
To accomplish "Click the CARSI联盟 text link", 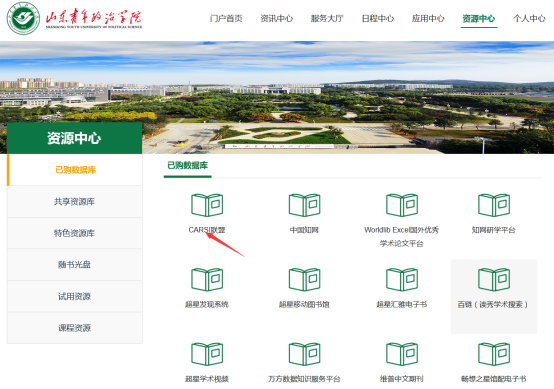I will click(207, 230).
